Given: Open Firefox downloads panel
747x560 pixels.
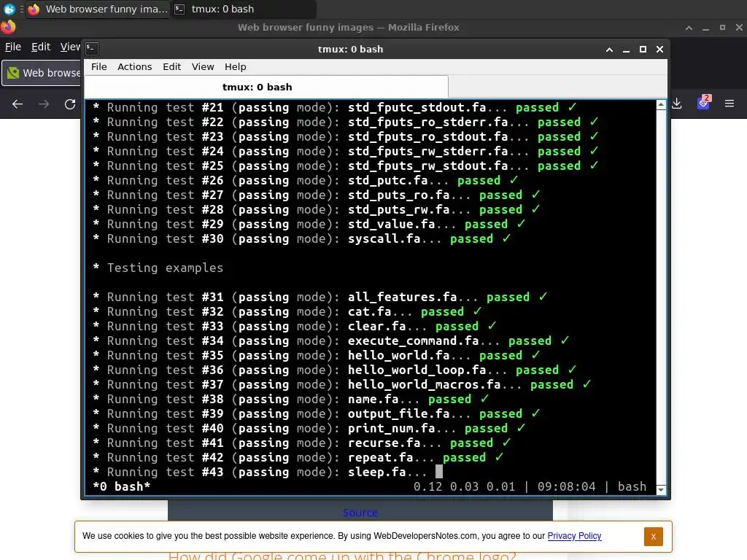Looking at the screenshot, I should [x=677, y=104].
